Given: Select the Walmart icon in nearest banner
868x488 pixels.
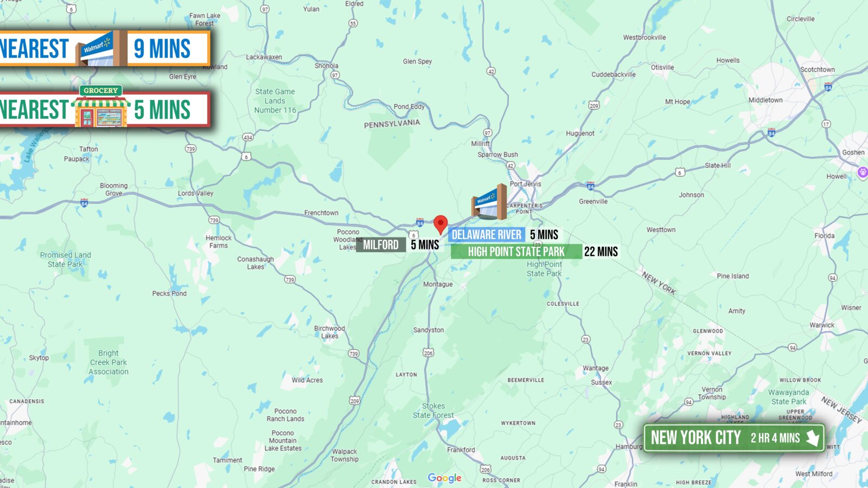Looking at the screenshot, I should pyautogui.click(x=99, y=48).
